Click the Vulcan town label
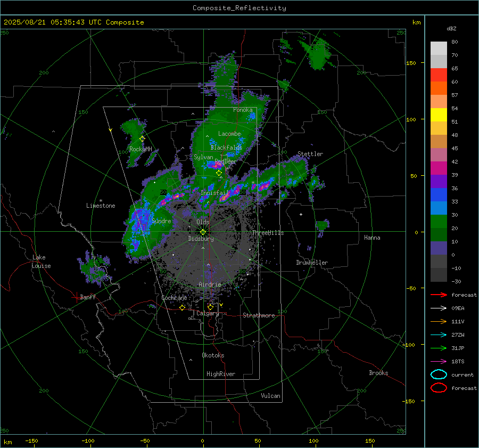Image resolution: width=479 pixels, height=448 pixels. (270, 396)
